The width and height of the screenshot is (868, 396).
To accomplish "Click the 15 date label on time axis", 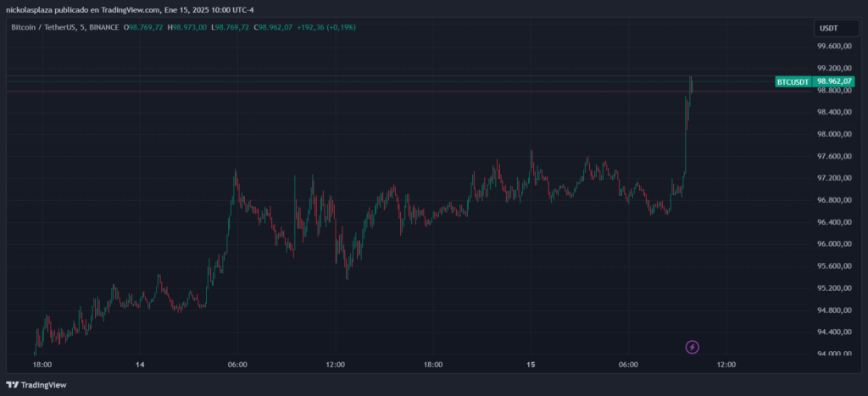I will (x=531, y=365).
